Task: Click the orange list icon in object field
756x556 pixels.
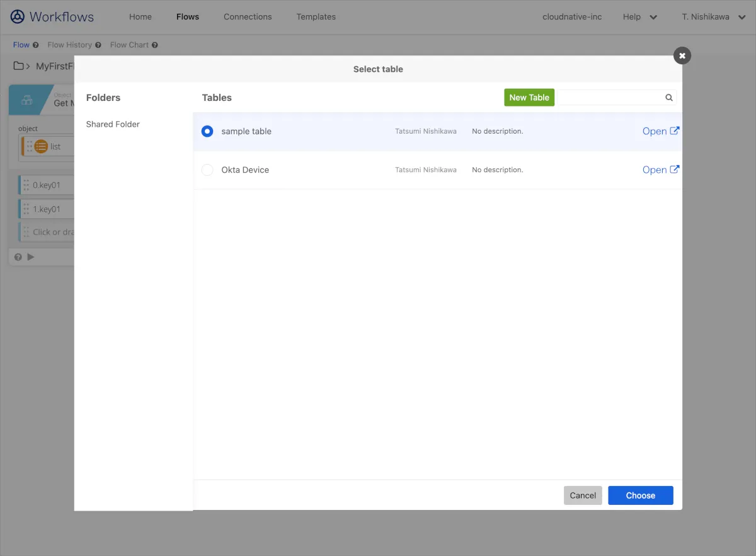Action: pyautogui.click(x=41, y=146)
